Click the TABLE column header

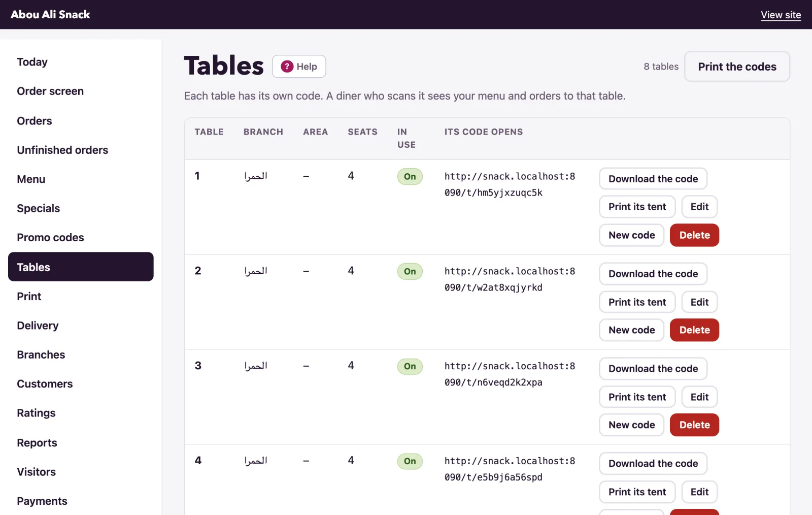click(209, 132)
